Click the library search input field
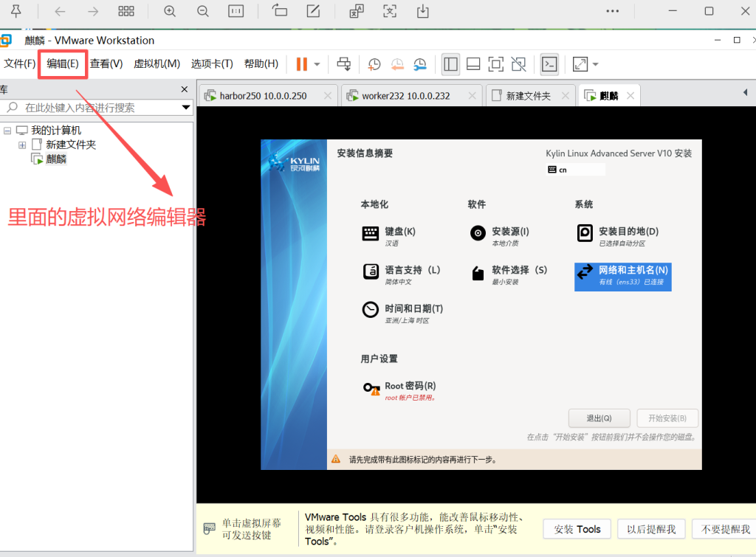 100,108
